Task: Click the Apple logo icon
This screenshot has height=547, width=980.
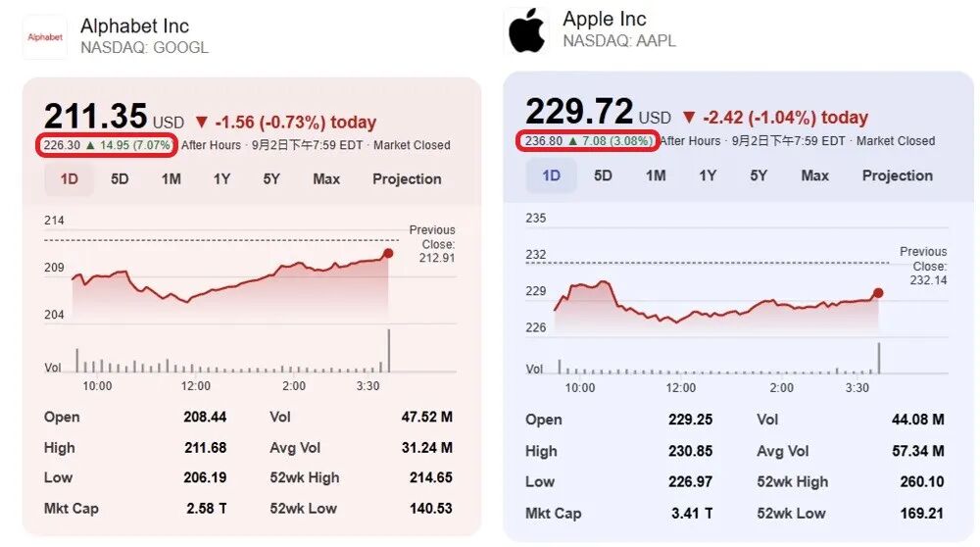Action: coord(526,32)
